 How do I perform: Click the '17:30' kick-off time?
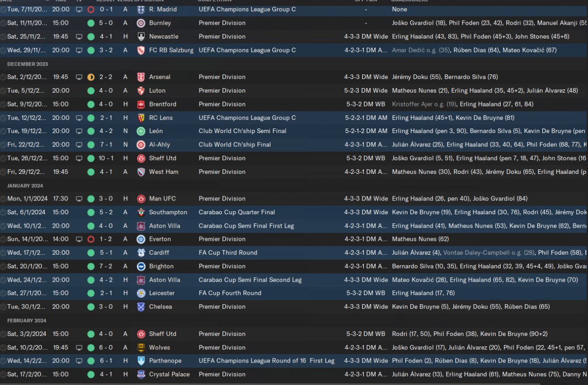click(x=61, y=199)
